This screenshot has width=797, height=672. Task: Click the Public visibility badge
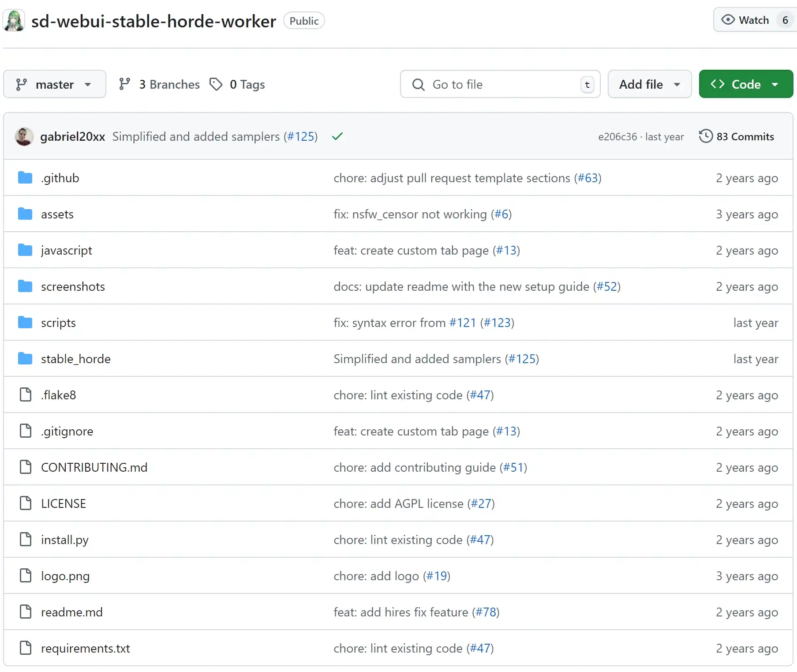pos(304,21)
